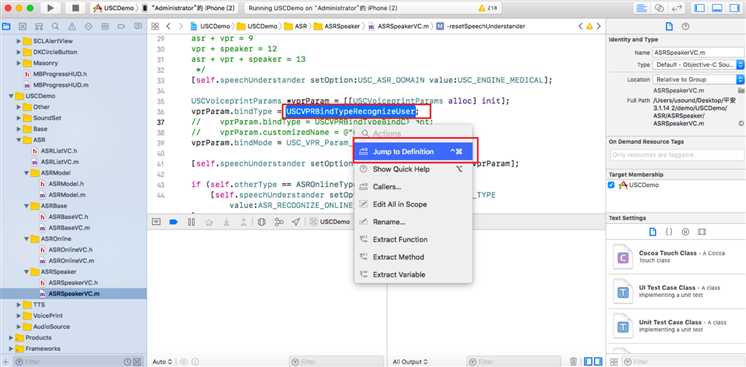Expand the SoundSet folder
The height and width of the screenshot is (367, 746).
coord(19,118)
